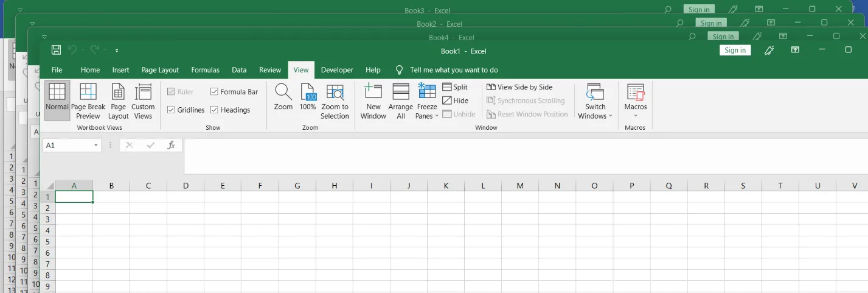868x293 pixels.
Task: Select row 5 header in Book1
Action: click(47, 241)
